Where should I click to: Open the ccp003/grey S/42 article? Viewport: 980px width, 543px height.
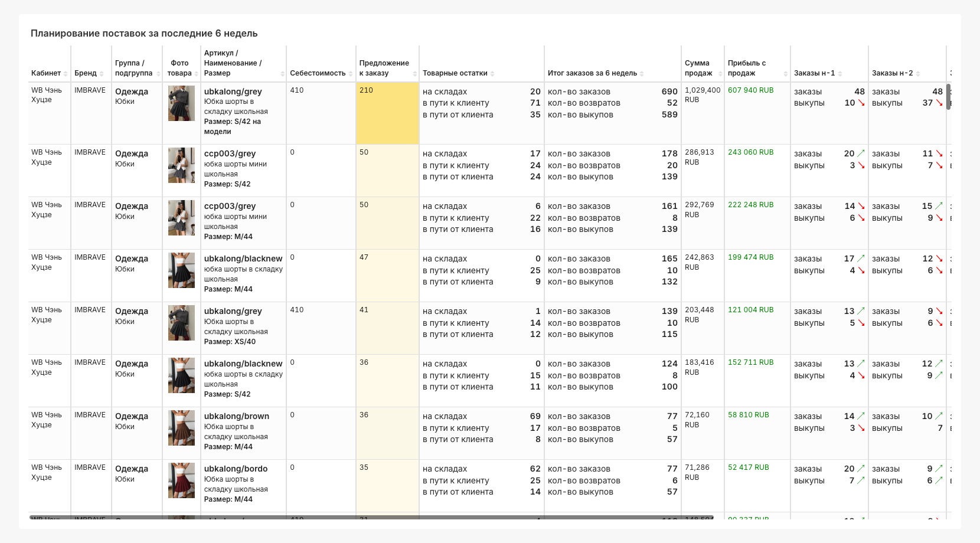[x=230, y=153]
